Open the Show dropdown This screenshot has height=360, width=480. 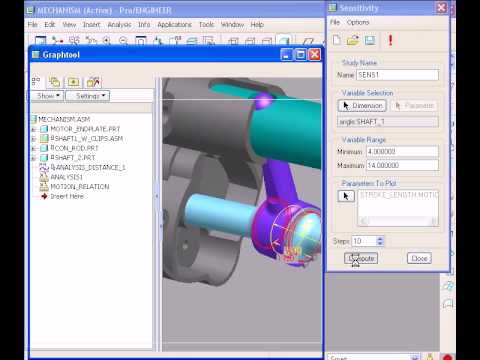(48, 96)
